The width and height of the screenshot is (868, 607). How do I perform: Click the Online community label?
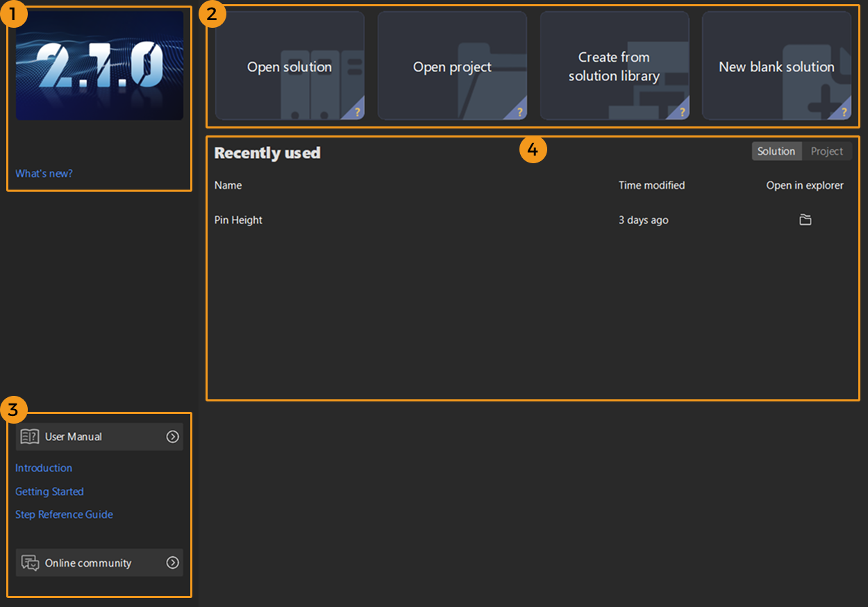click(x=88, y=563)
